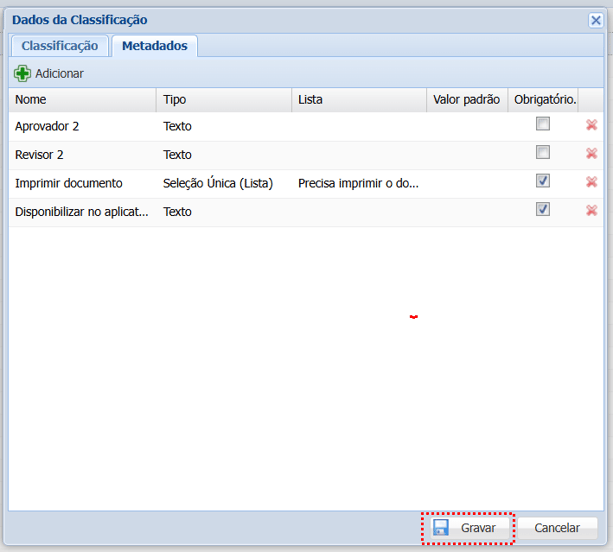The image size is (613, 552).
Task: Close the Dados da Classificação dialog
Action: point(594,20)
